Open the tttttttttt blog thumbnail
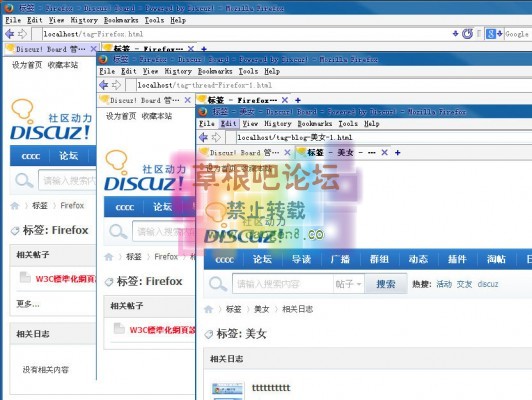 (227, 391)
